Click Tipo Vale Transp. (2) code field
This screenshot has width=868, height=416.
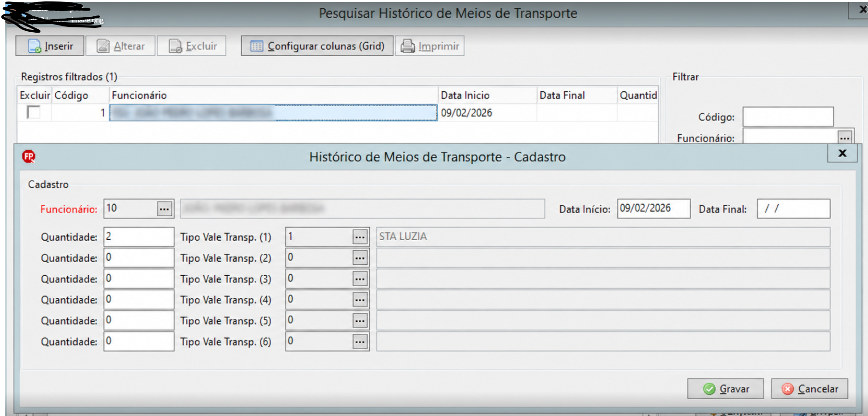pyautogui.click(x=319, y=257)
